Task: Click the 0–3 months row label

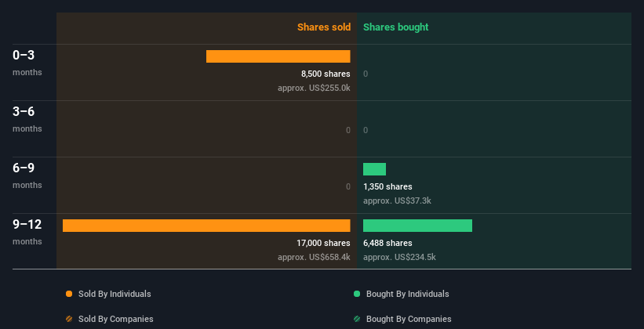Action: click(x=27, y=63)
